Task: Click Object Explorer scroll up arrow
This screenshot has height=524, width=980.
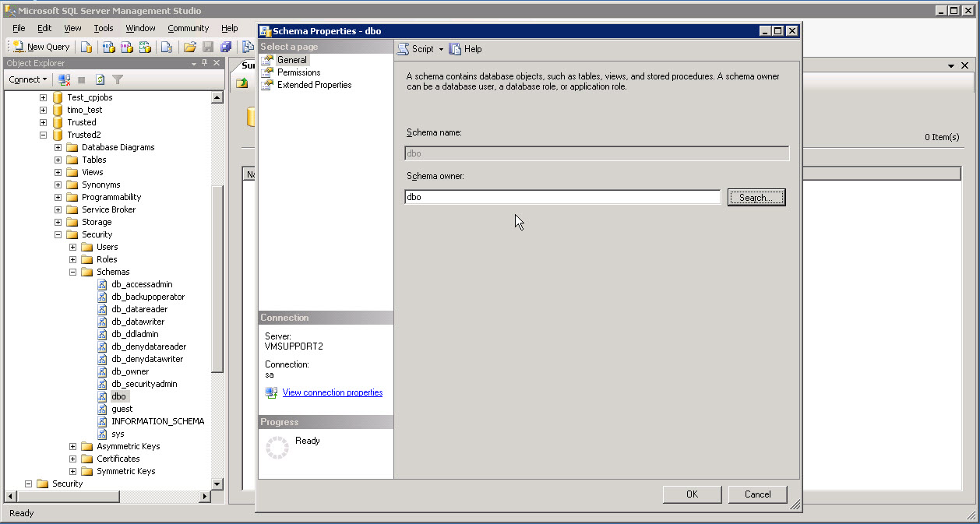Action: (217, 97)
